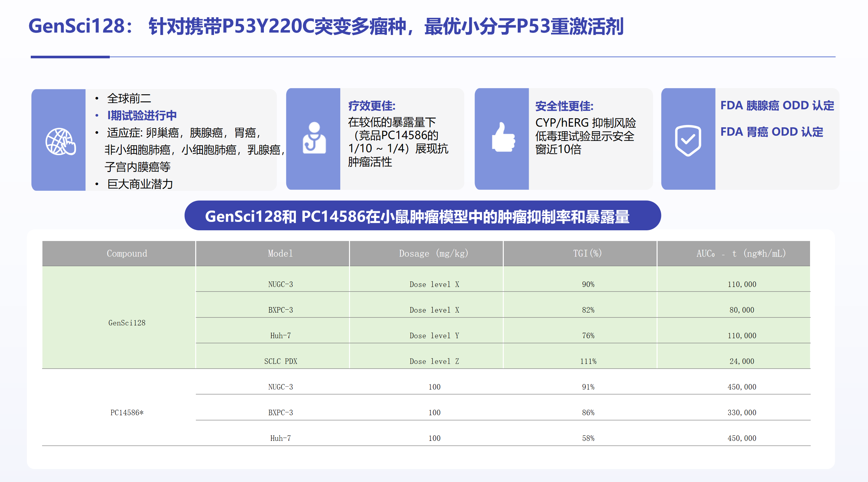Click the 58% TGI value
The image size is (868, 482).
coord(588,438)
